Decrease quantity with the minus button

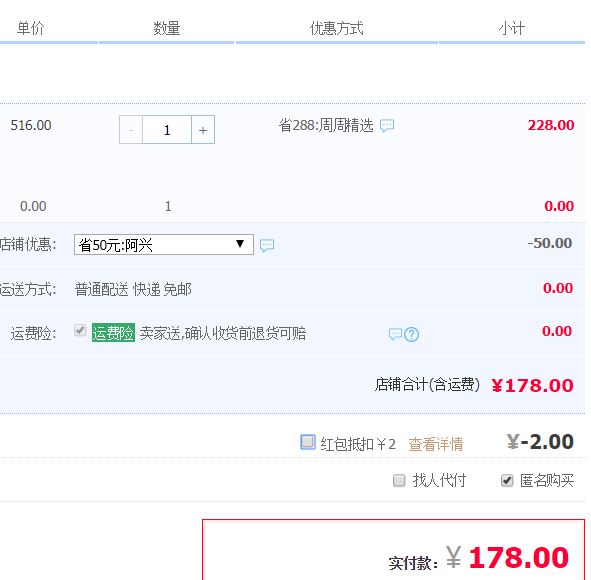pos(131,130)
